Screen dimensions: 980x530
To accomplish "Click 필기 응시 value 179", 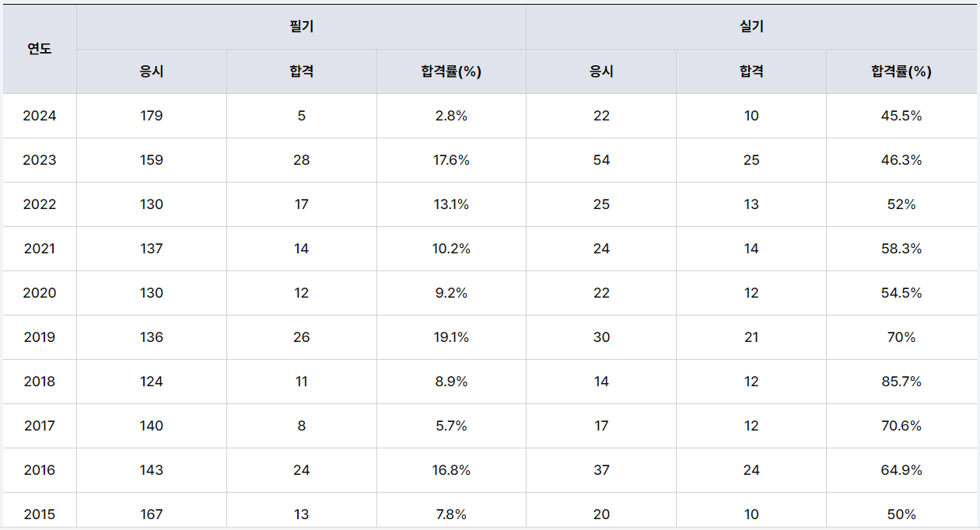I will click(x=152, y=116).
